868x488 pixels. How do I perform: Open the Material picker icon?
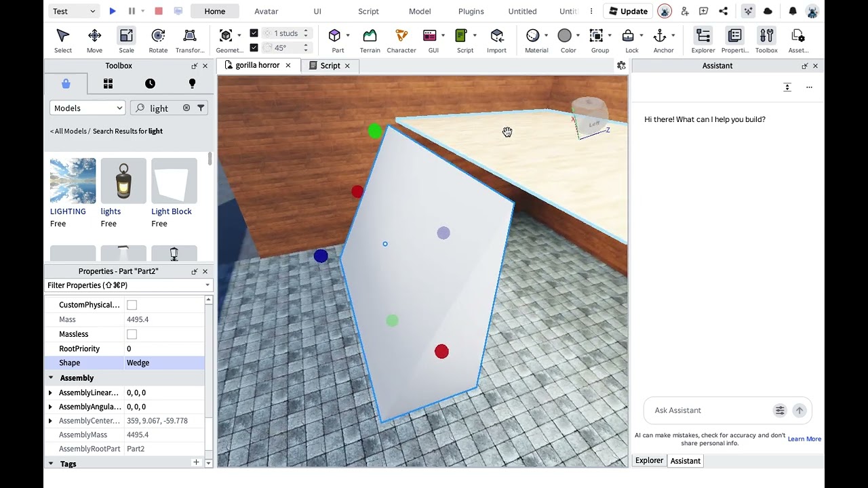[533, 35]
